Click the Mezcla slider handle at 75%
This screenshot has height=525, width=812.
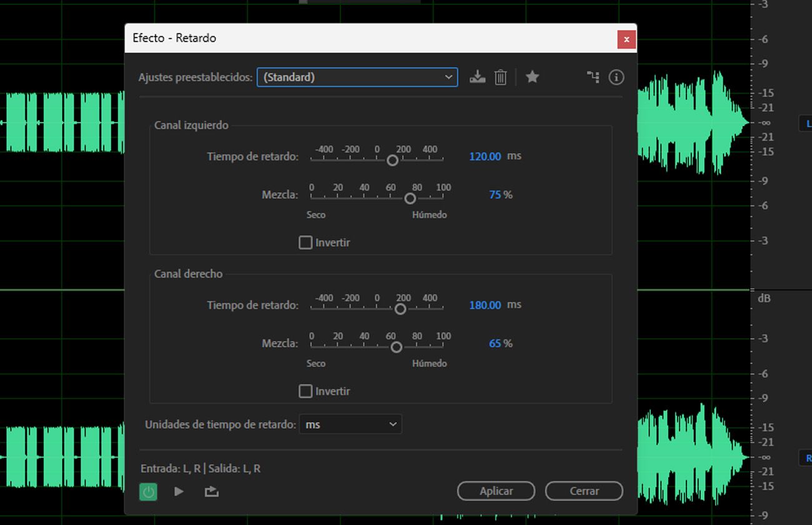click(x=410, y=198)
